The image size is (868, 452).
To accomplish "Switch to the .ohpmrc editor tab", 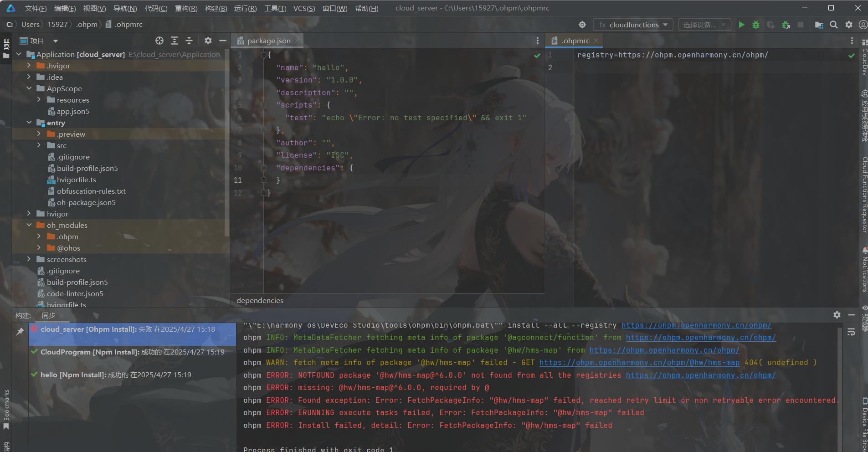I will click(575, 41).
